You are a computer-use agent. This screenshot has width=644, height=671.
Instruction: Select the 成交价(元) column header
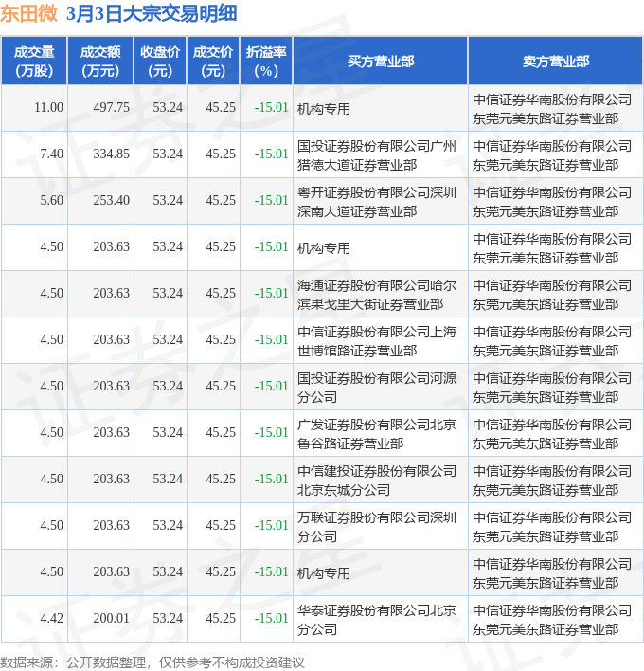[x=213, y=62]
